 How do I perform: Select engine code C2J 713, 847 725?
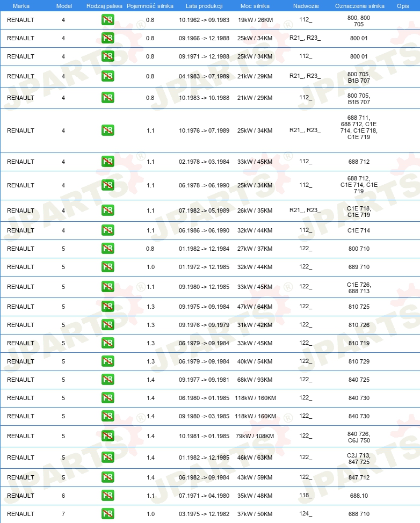point(359,459)
